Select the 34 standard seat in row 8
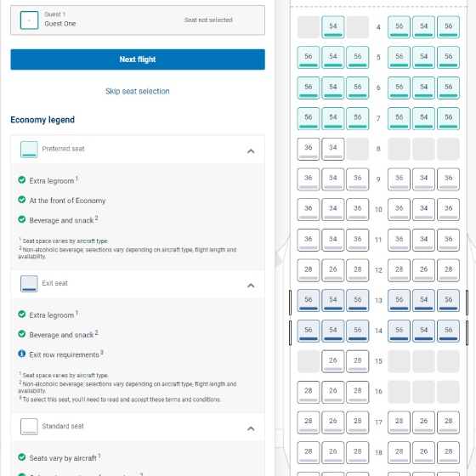The height and width of the screenshot is (476, 476). (333, 149)
